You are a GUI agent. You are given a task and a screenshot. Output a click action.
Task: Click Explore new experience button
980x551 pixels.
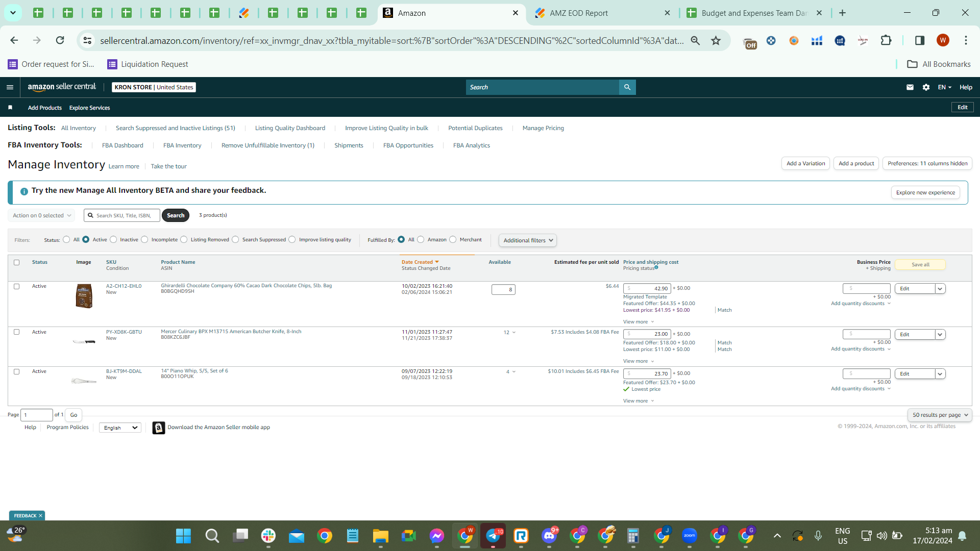pos(925,192)
